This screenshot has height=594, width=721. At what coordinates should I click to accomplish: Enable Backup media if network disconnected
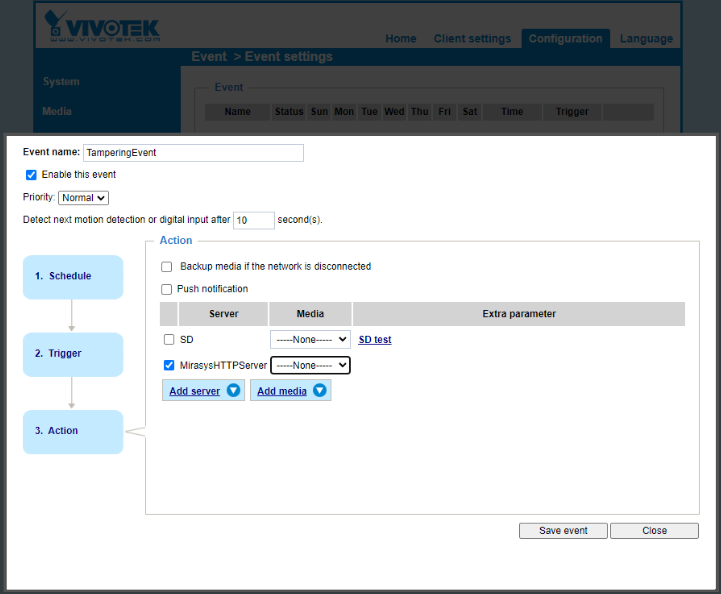click(x=167, y=267)
